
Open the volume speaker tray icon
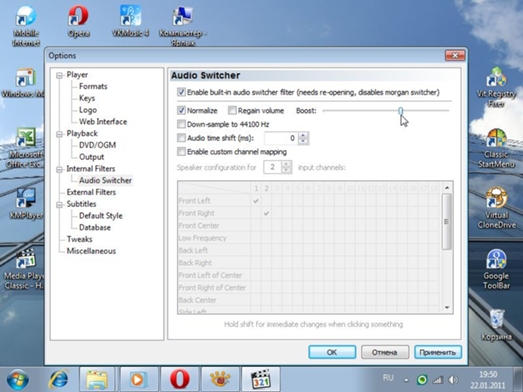pos(453,380)
